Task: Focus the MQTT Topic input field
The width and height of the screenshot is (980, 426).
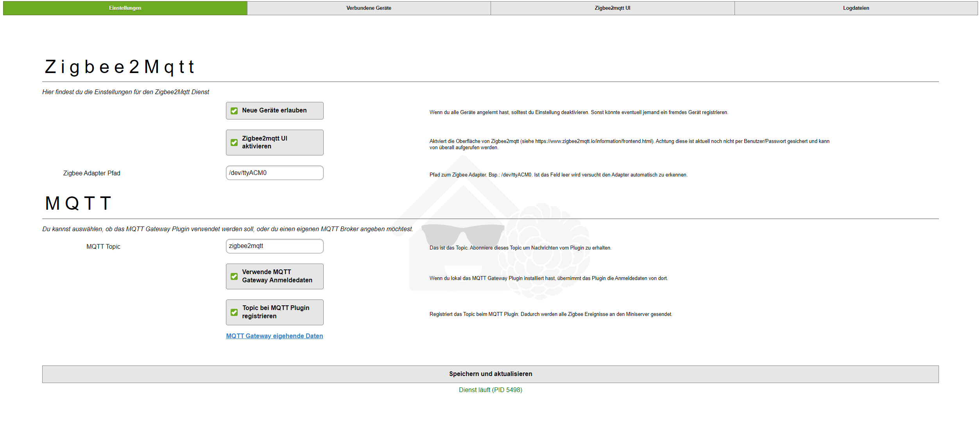Action: point(274,246)
